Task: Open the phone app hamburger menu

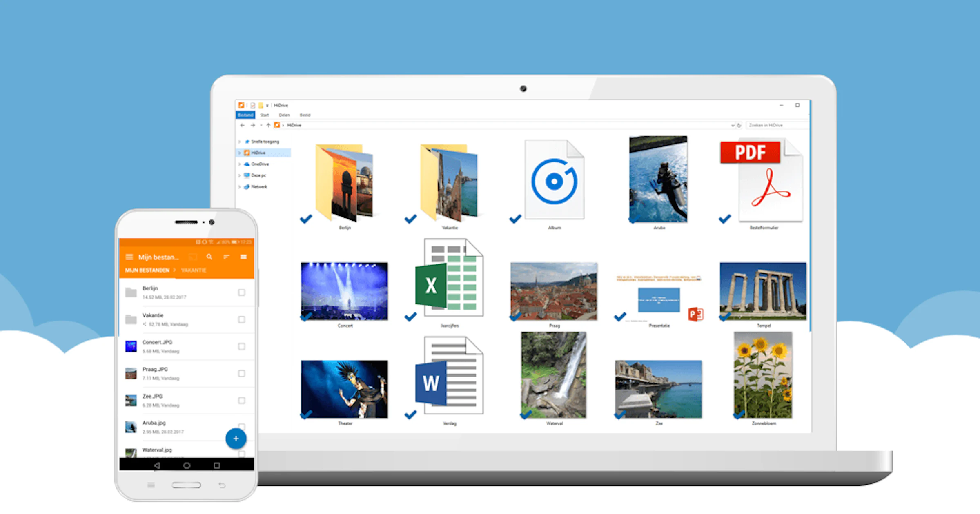Action: point(129,257)
